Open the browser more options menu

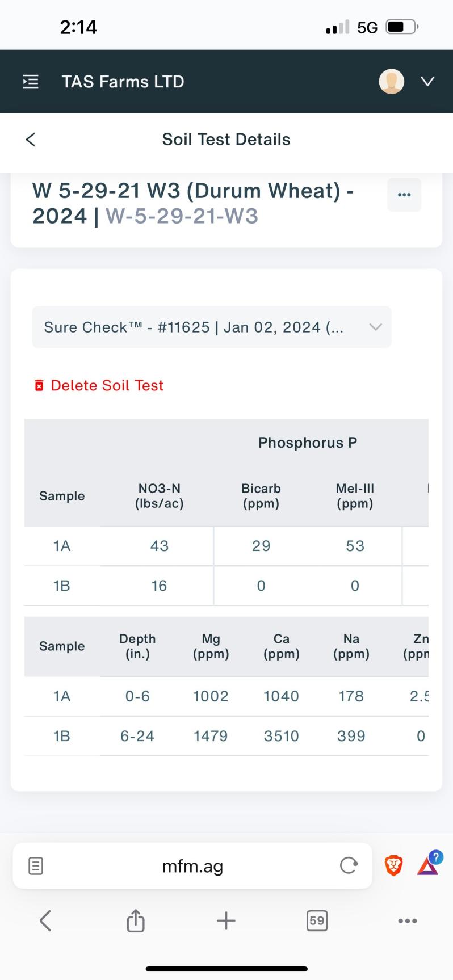point(407,920)
